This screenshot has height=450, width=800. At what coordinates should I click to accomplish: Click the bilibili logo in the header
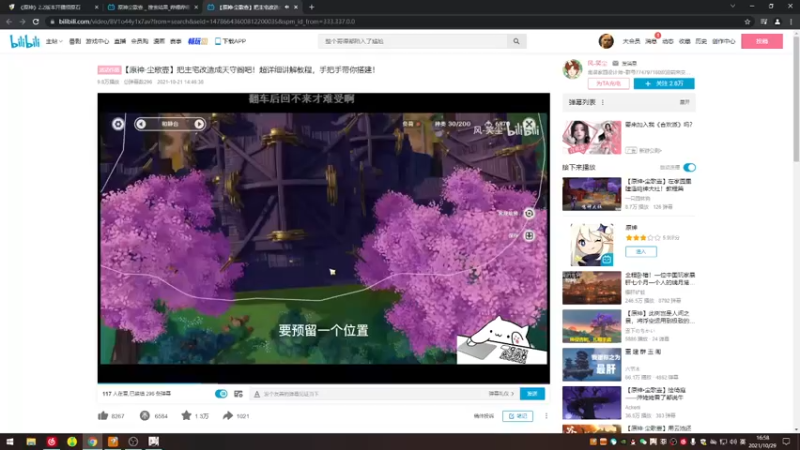[x=24, y=41]
